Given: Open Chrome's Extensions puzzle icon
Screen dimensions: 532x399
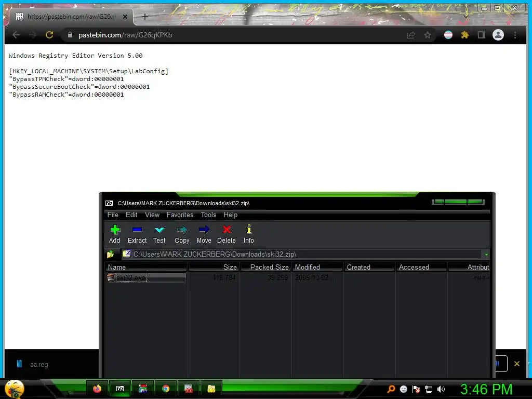Looking at the screenshot, I should [x=465, y=35].
